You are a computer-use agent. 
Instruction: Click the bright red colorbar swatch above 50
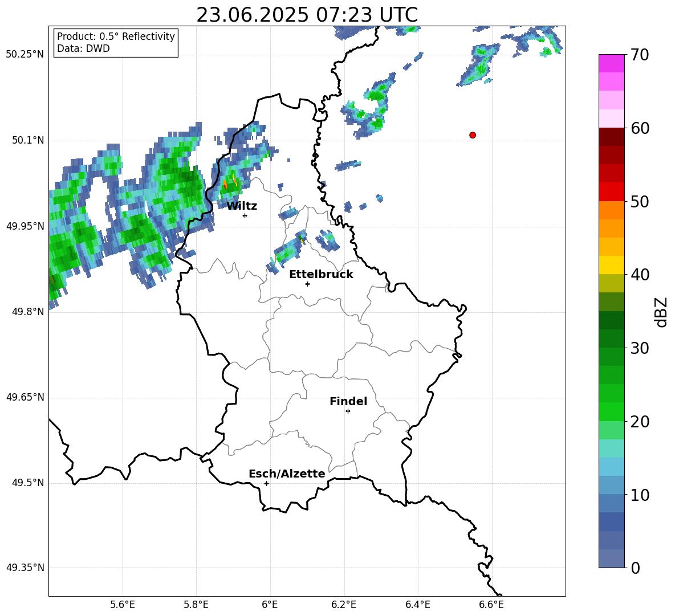pos(612,192)
